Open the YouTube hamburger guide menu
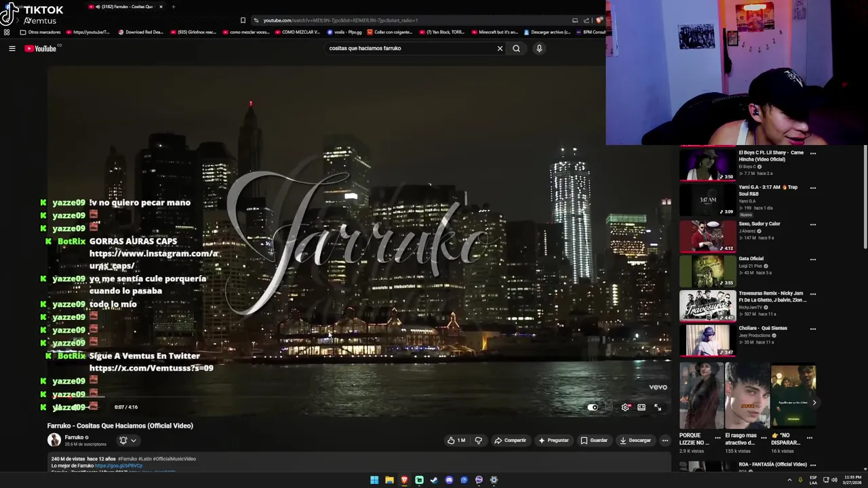This screenshot has height=488, width=868. [12, 48]
